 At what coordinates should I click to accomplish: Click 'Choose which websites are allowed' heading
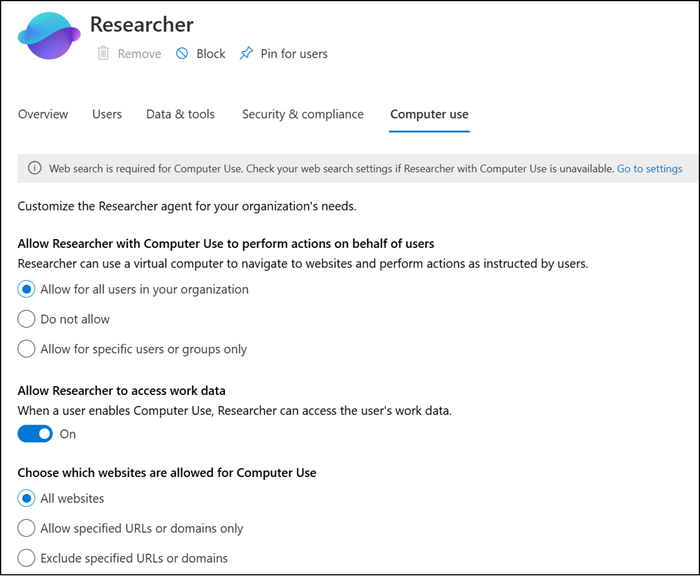(x=167, y=473)
